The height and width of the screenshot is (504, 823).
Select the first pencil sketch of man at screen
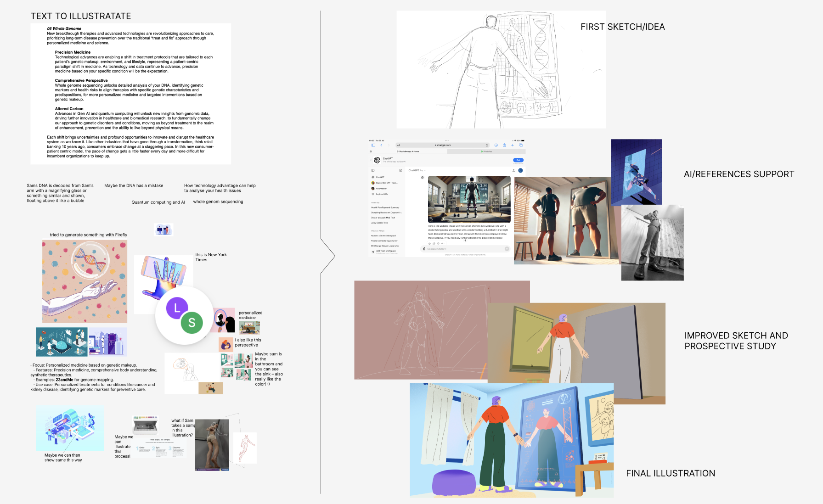tap(501, 69)
